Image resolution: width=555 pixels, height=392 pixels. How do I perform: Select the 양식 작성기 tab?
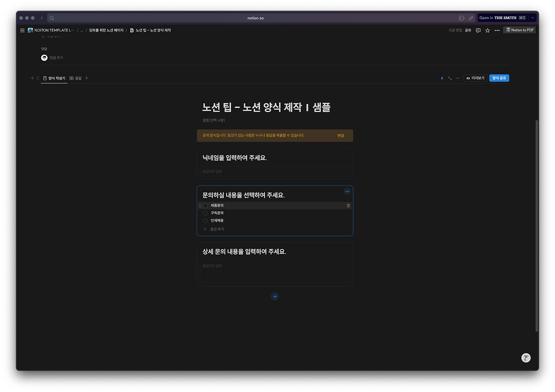pos(54,78)
